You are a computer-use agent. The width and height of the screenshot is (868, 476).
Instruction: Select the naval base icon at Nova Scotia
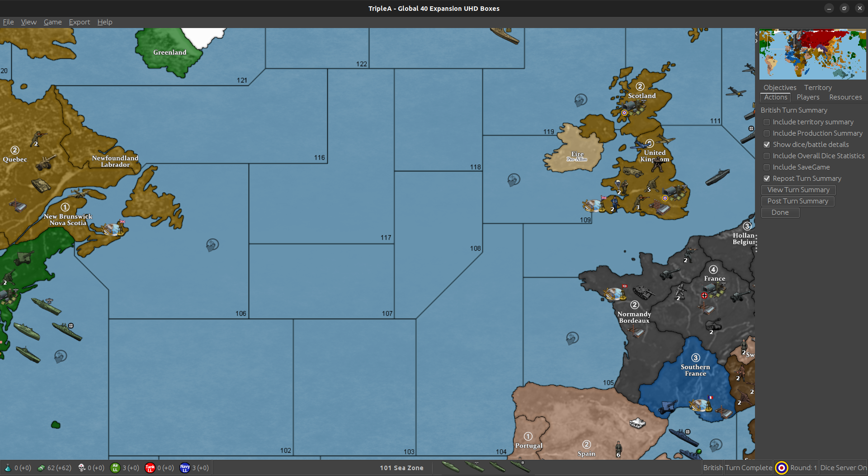112,229
